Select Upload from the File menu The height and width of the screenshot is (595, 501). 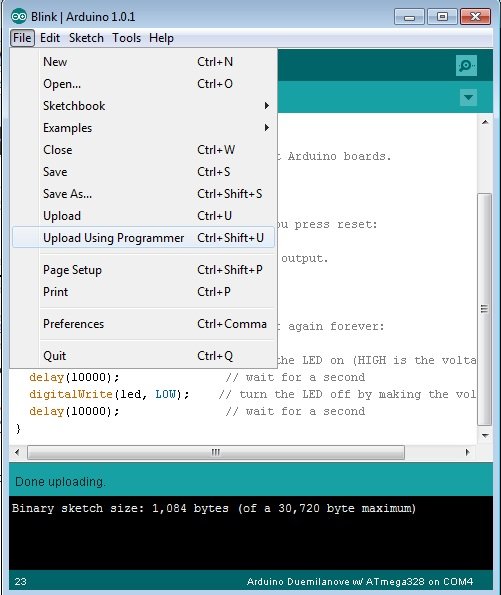(x=143, y=216)
